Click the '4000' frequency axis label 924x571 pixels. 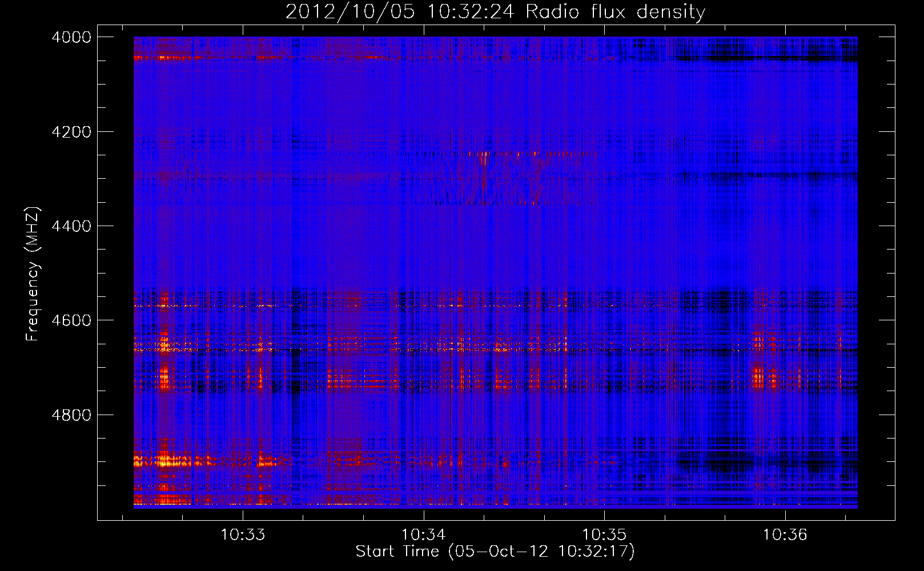click(71, 37)
